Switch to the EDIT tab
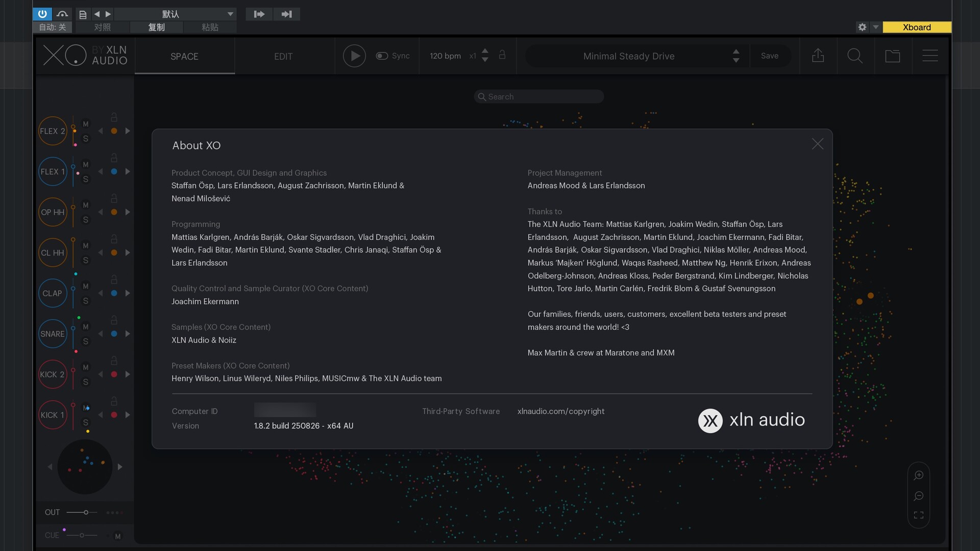Viewport: 980px width, 551px height. click(x=283, y=56)
